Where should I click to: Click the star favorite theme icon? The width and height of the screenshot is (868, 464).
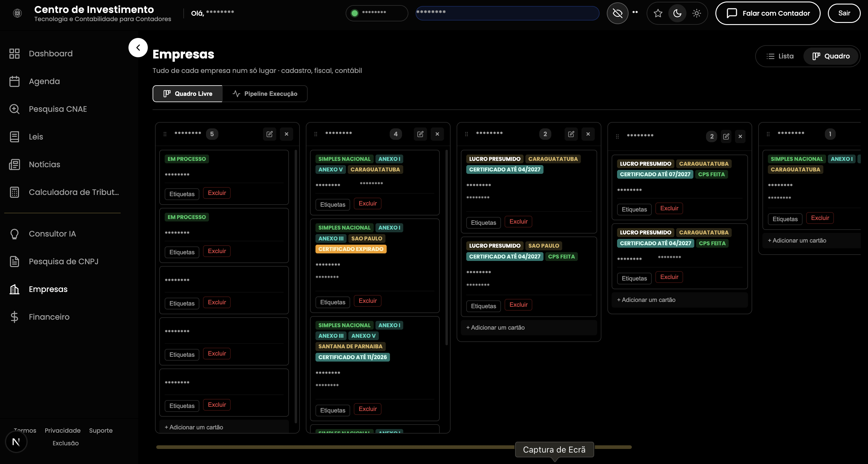pos(658,13)
